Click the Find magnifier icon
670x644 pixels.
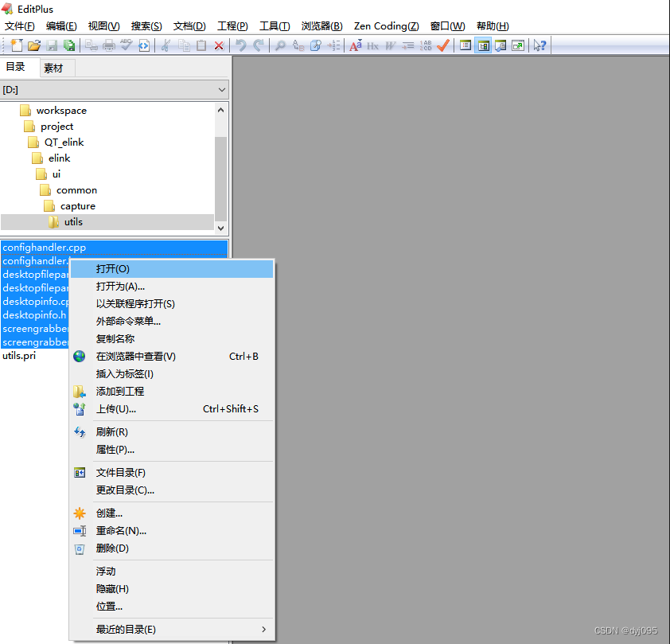pyautogui.click(x=280, y=45)
